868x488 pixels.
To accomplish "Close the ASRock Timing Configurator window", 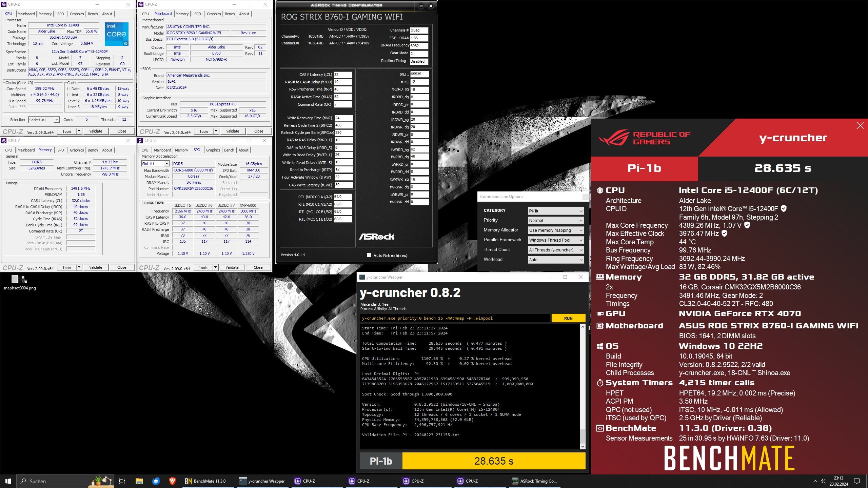I will [431, 6].
